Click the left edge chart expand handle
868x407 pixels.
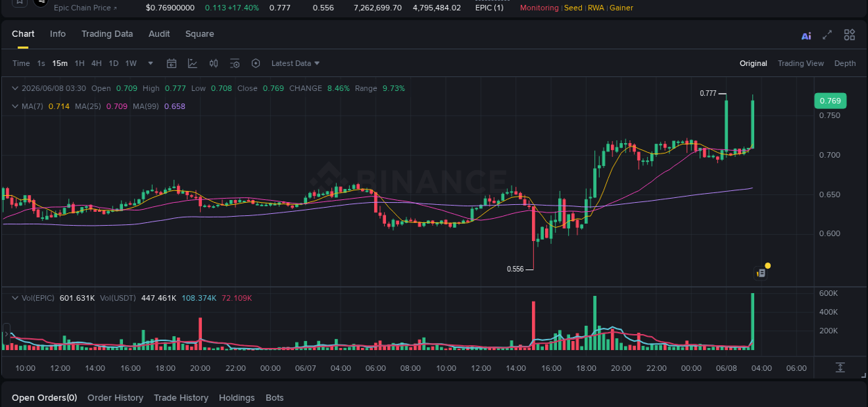coord(6,335)
